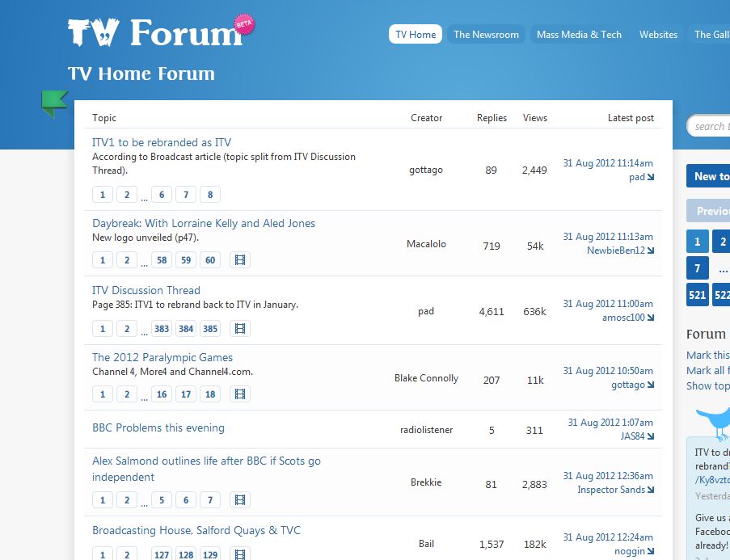730x560 pixels.
Task: Click the 636k views value
Action: [x=534, y=311]
